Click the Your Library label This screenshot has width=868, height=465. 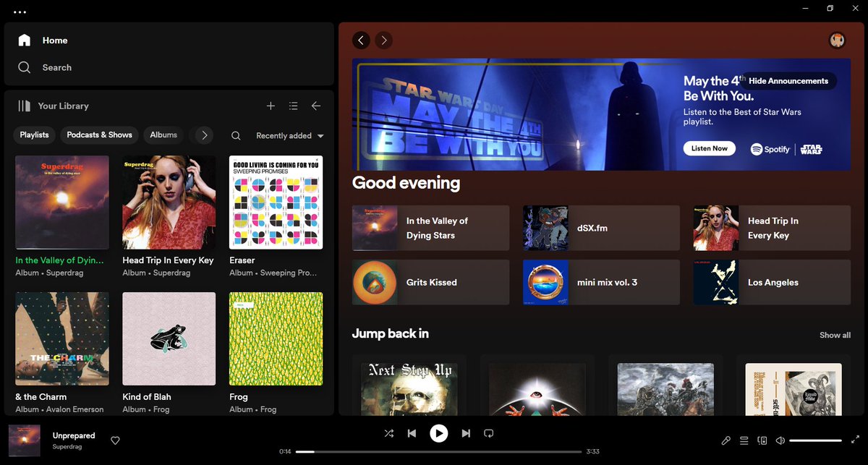[63, 106]
